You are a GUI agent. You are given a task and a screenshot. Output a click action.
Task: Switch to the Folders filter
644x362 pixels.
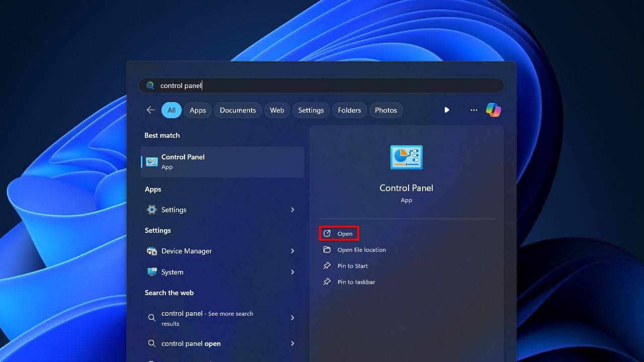point(350,110)
